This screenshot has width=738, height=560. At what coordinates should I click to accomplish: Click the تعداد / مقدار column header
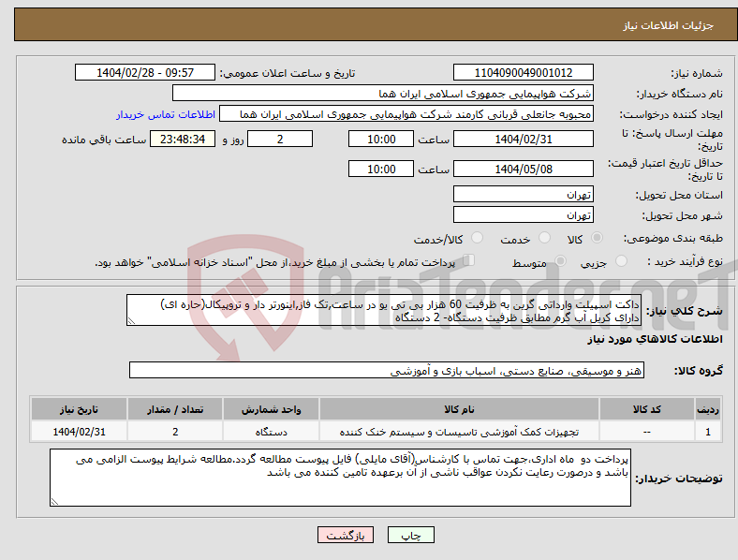[x=175, y=409]
